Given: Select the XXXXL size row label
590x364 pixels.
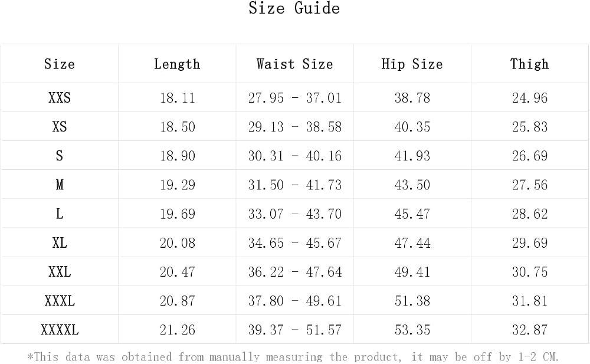Looking at the screenshot, I should click(60, 330).
